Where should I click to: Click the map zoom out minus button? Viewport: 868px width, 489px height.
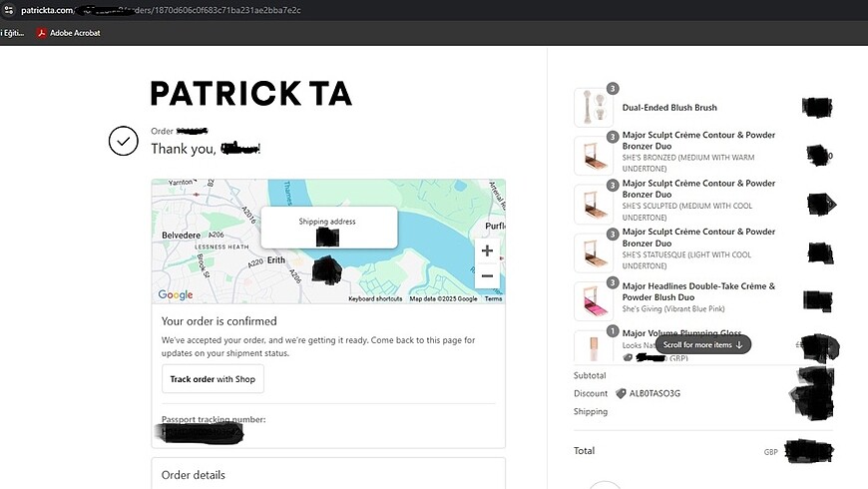click(487, 275)
